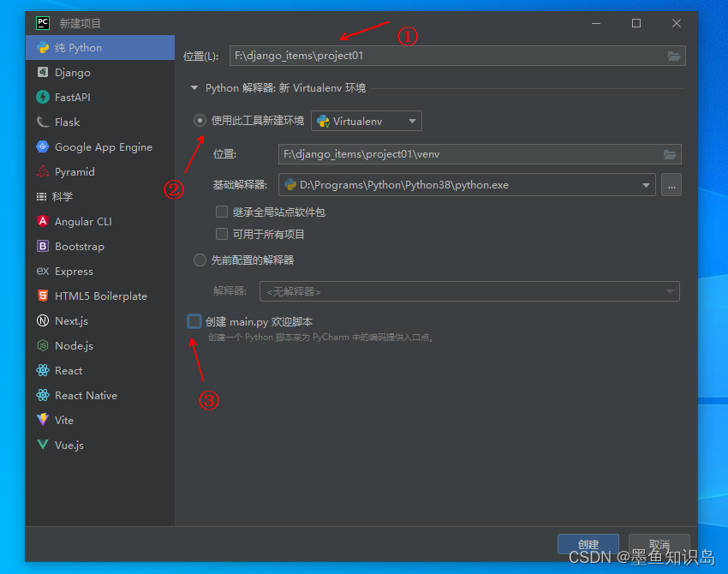Click the 创建 button
Viewport: 728px width, 574px height.
588,544
